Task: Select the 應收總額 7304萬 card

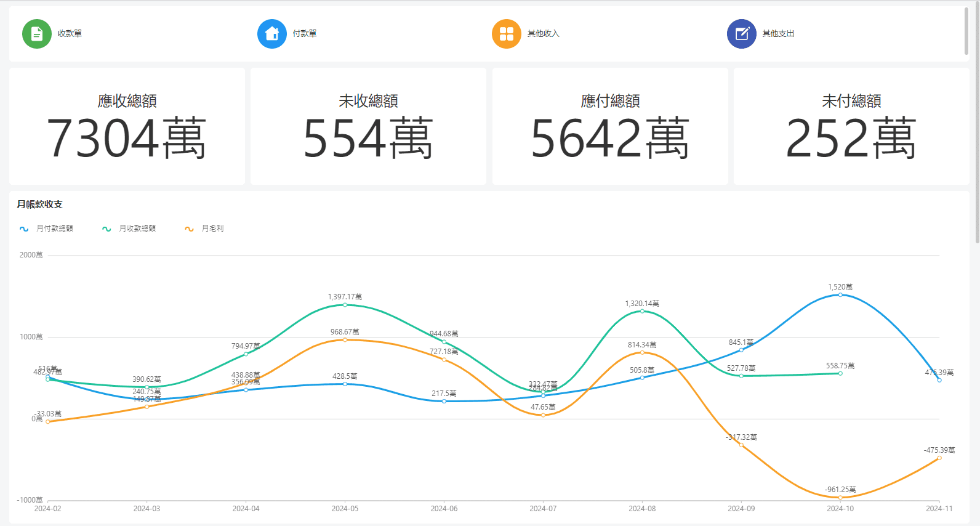Action: 127,126
